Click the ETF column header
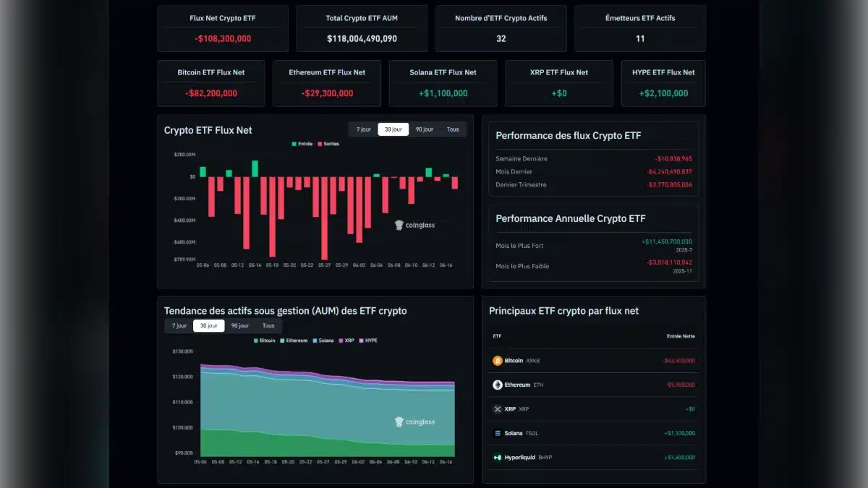868x488 pixels. click(498, 336)
